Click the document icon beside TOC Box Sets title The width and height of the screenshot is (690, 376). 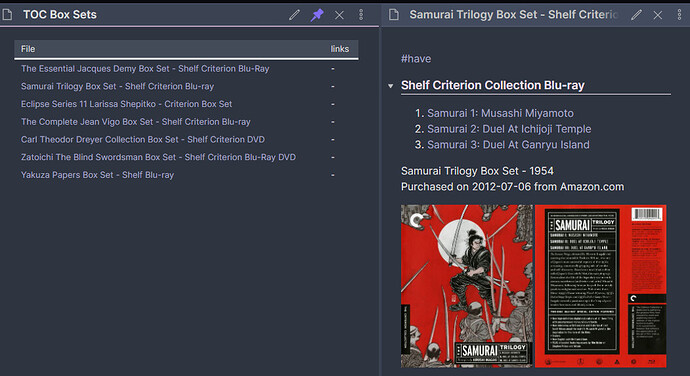7,15
